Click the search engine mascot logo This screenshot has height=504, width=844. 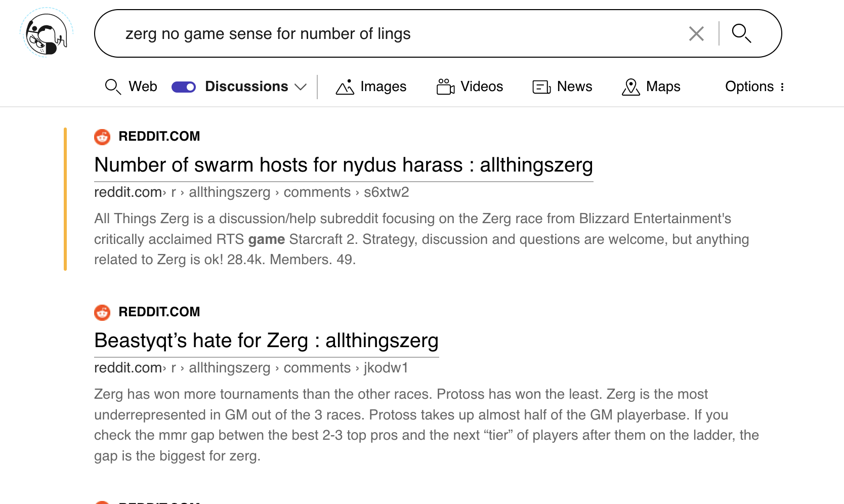pyautogui.click(x=47, y=33)
